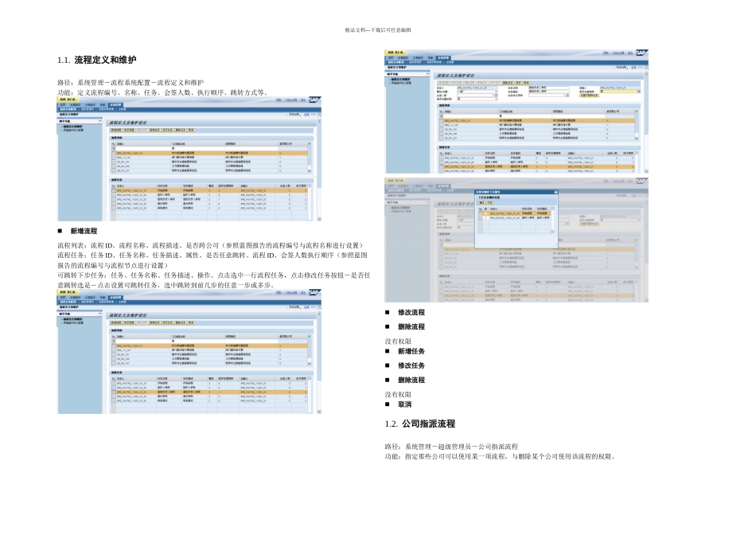Screen dimensions: 756x535
Task: Tick the unchecked checkbox in the popup's second row
Action: [485, 218]
